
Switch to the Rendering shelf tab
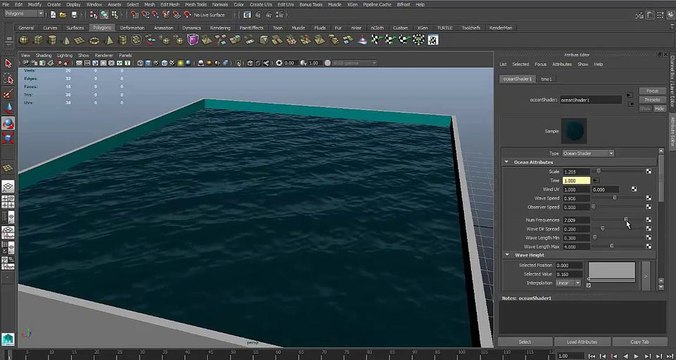[x=220, y=28]
